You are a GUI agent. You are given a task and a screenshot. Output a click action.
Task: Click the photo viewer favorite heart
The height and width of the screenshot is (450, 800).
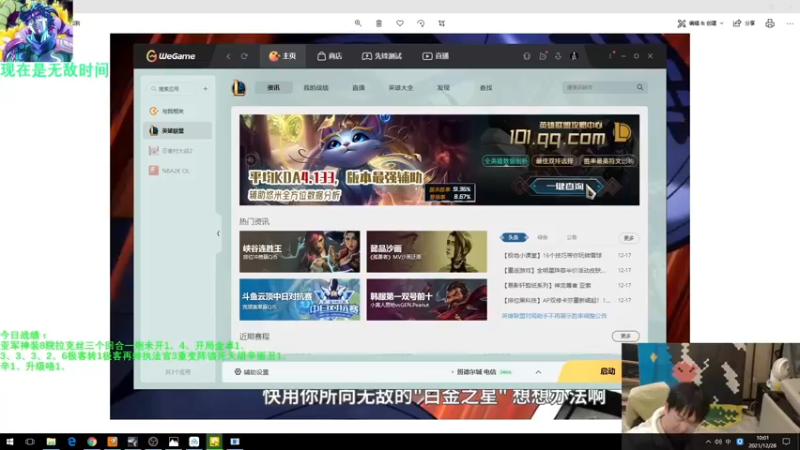[x=400, y=23]
